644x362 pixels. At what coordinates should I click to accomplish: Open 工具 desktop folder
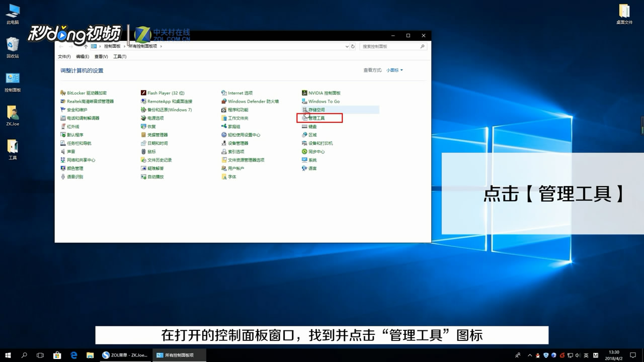pyautogui.click(x=13, y=149)
